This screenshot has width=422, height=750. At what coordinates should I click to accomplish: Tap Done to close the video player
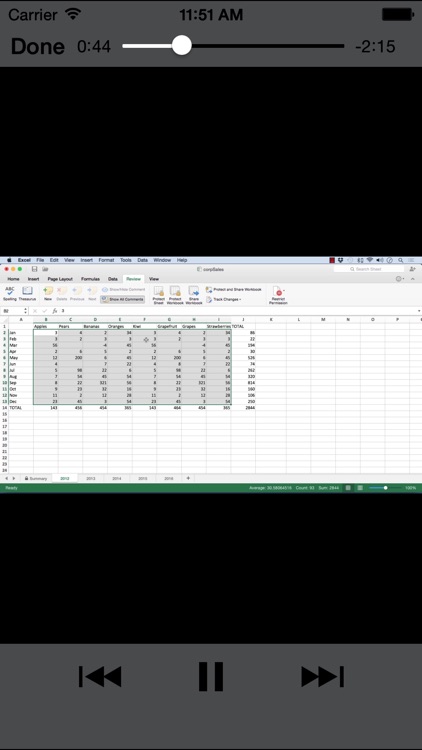[x=37, y=46]
